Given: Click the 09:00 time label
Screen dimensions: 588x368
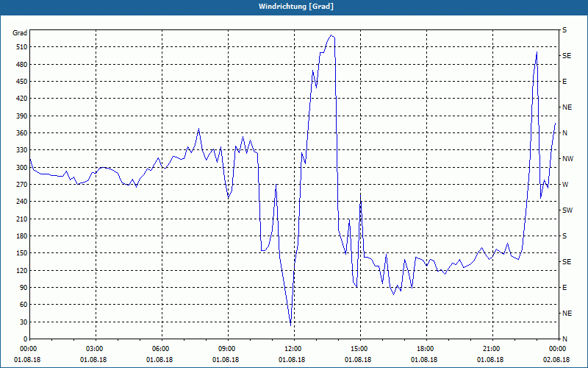Looking at the screenshot, I should tap(228, 349).
